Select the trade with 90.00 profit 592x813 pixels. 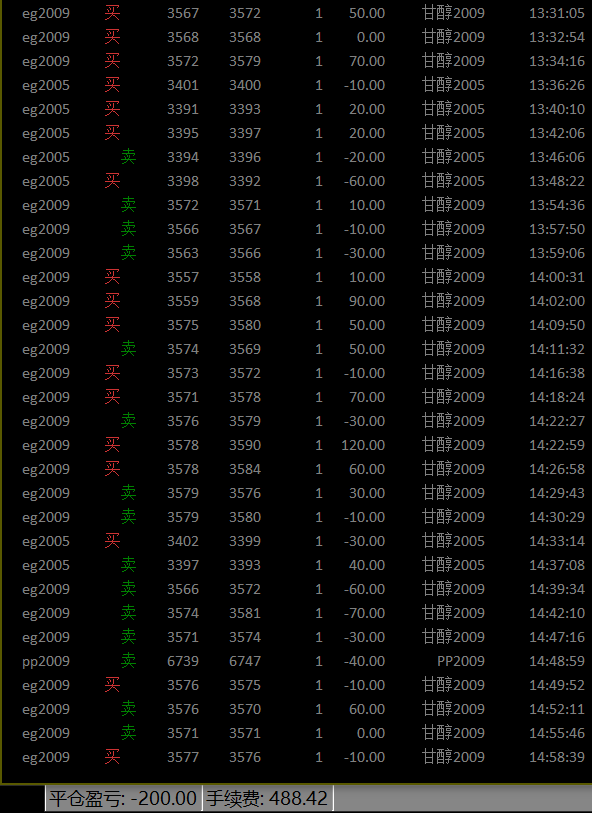point(303,301)
